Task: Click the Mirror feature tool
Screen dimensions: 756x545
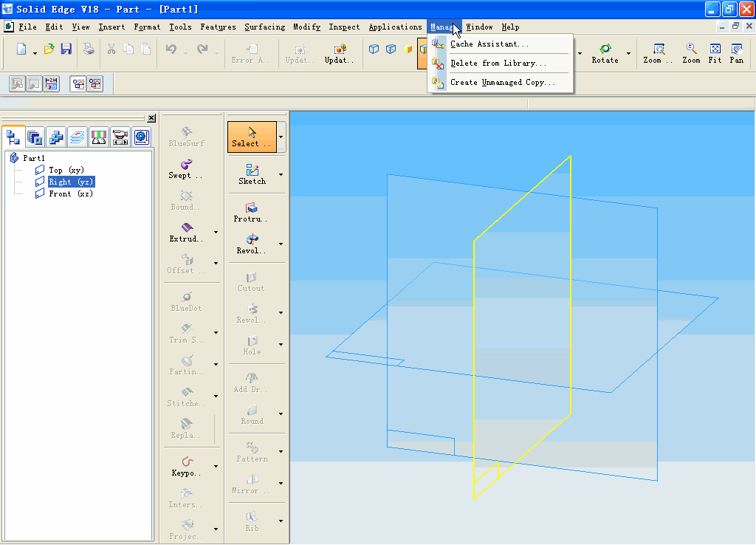Action: coord(251,484)
